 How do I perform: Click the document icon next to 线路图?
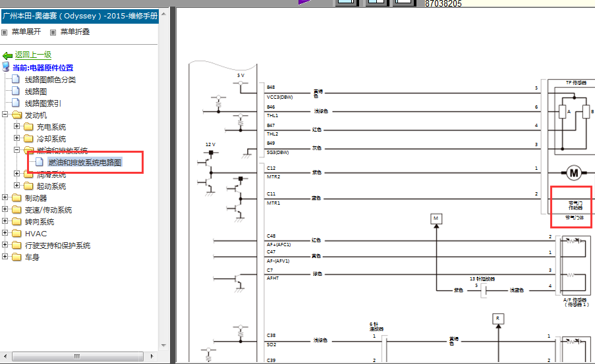[x=16, y=91]
